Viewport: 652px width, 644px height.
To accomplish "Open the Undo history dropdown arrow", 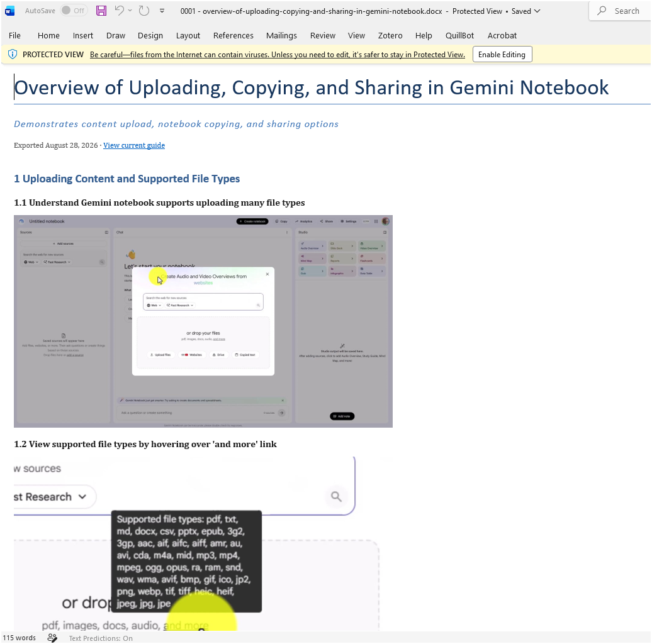I will pyautogui.click(x=130, y=11).
